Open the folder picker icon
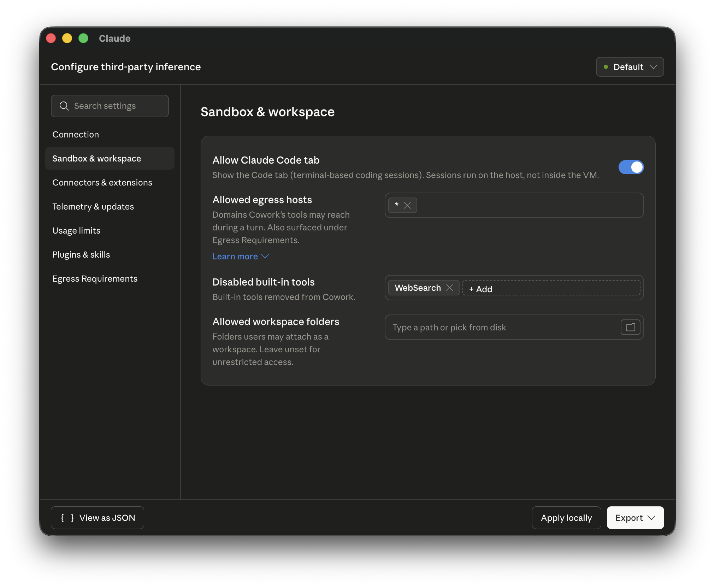The width and height of the screenshot is (715, 588). coord(631,327)
